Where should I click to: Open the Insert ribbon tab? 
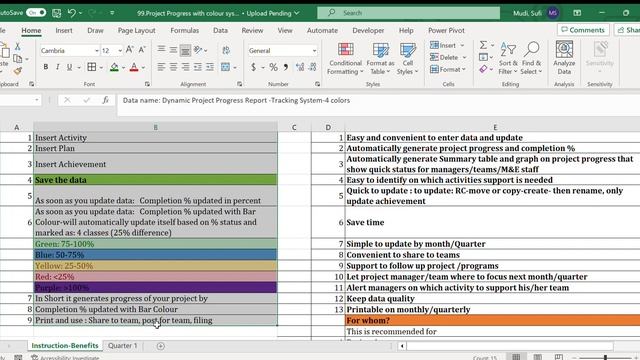pyautogui.click(x=64, y=31)
